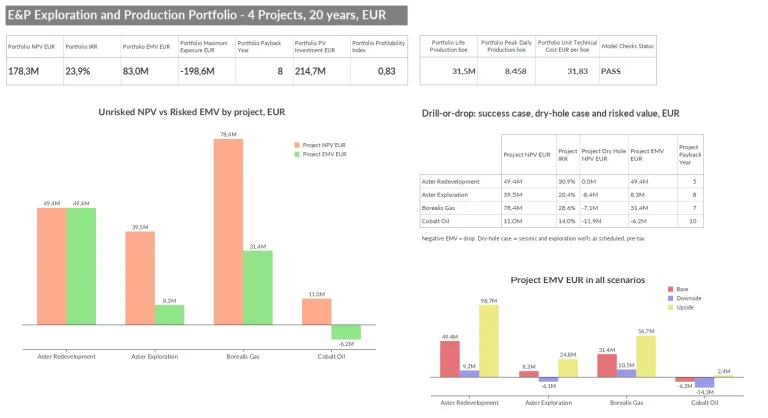Select the 56,7M Borealis Gas upside bar
This screenshot has height=418, width=768.
click(x=646, y=356)
